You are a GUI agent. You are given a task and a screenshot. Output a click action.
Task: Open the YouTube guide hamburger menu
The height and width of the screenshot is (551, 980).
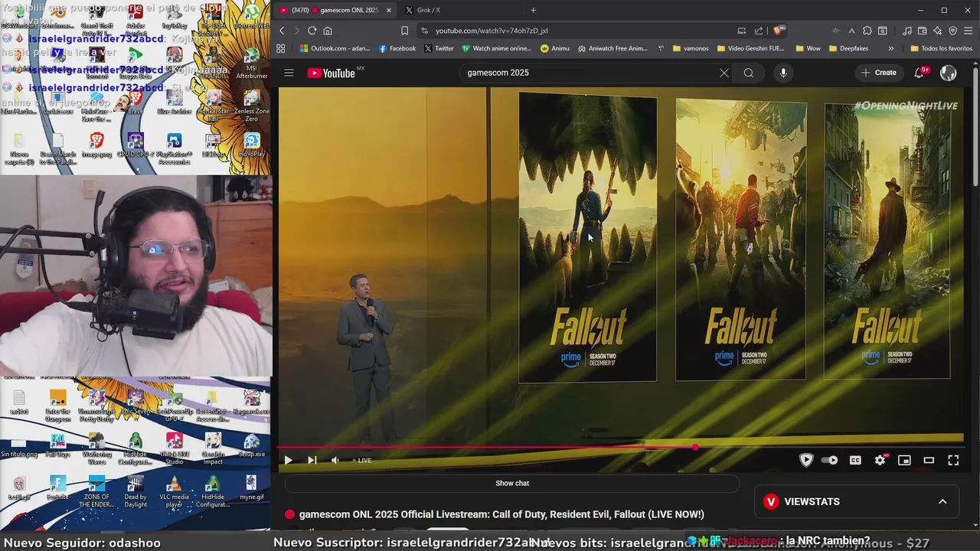coord(289,73)
